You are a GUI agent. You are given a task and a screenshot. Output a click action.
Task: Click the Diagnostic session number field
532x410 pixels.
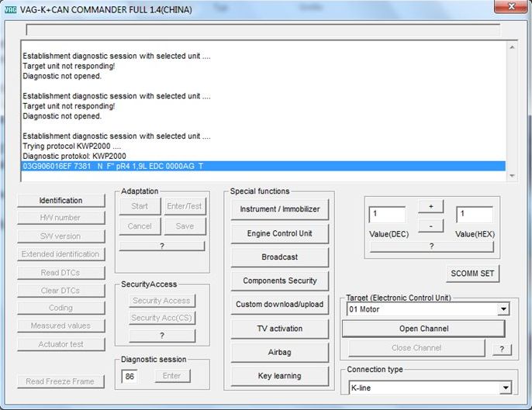pos(130,377)
